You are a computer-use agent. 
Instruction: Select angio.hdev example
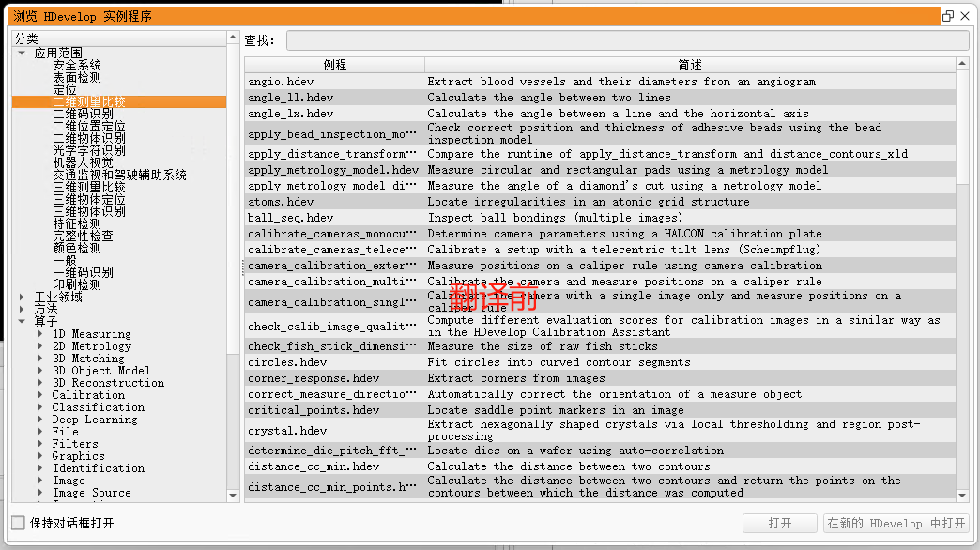[x=600, y=82]
